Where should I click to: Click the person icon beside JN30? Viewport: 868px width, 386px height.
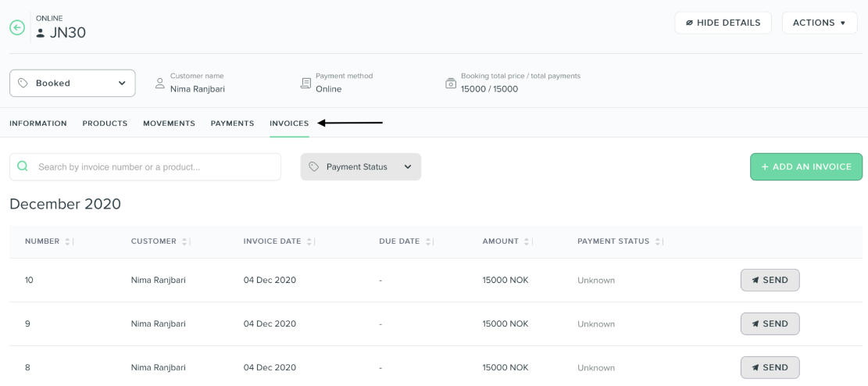[40, 34]
